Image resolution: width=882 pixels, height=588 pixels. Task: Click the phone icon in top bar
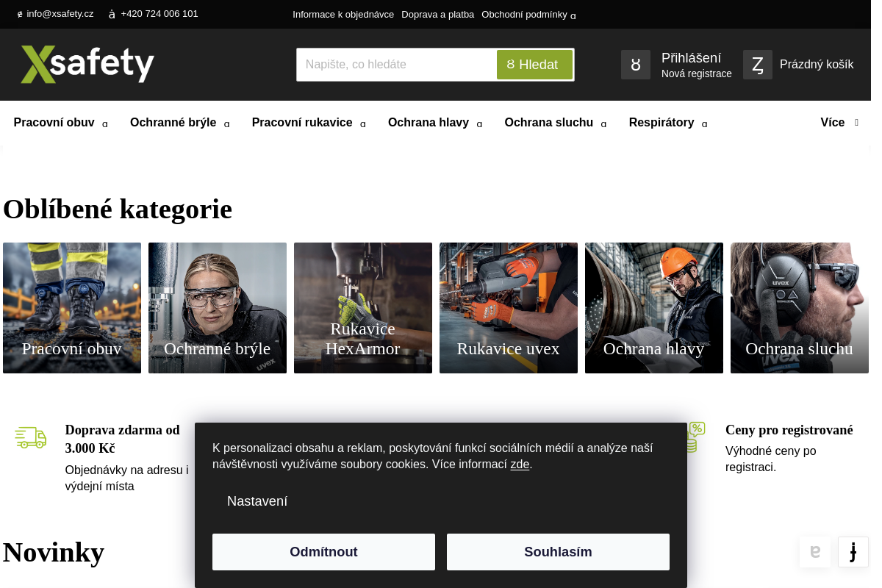point(112,14)
